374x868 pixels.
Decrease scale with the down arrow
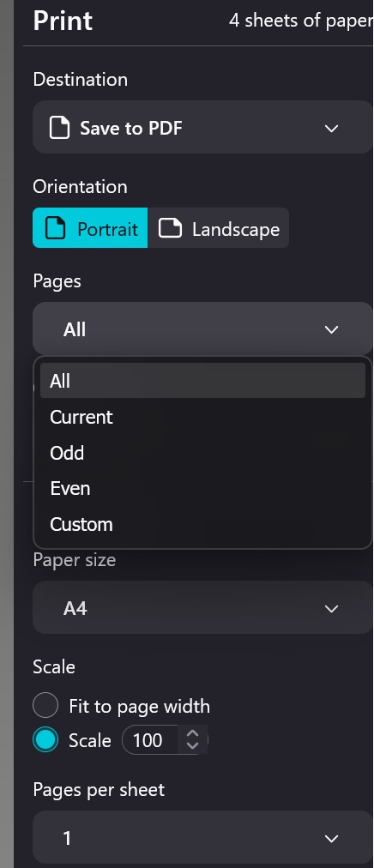[x=192, y=745]
